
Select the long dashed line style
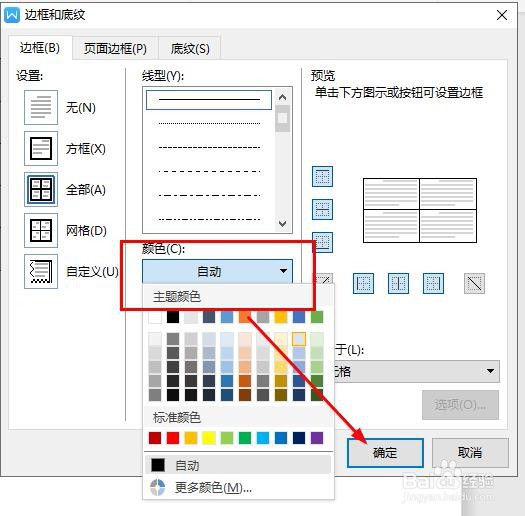[209, 171]
